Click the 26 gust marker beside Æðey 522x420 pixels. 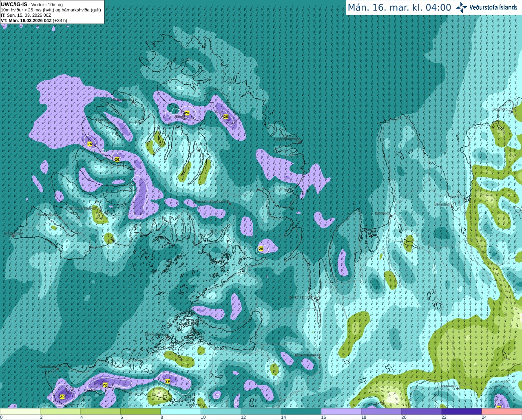click(x=187, y=113)
